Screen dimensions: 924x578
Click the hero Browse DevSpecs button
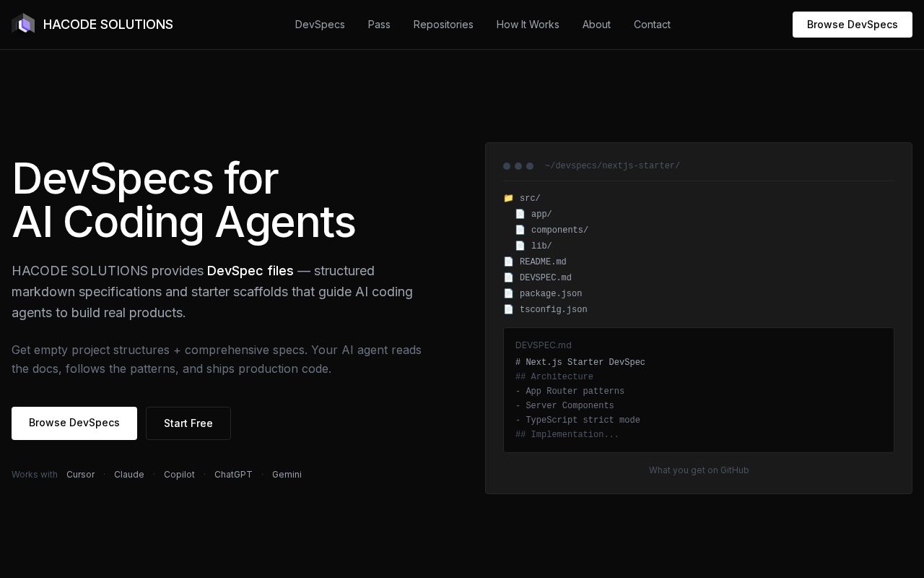tap(74, 423)
